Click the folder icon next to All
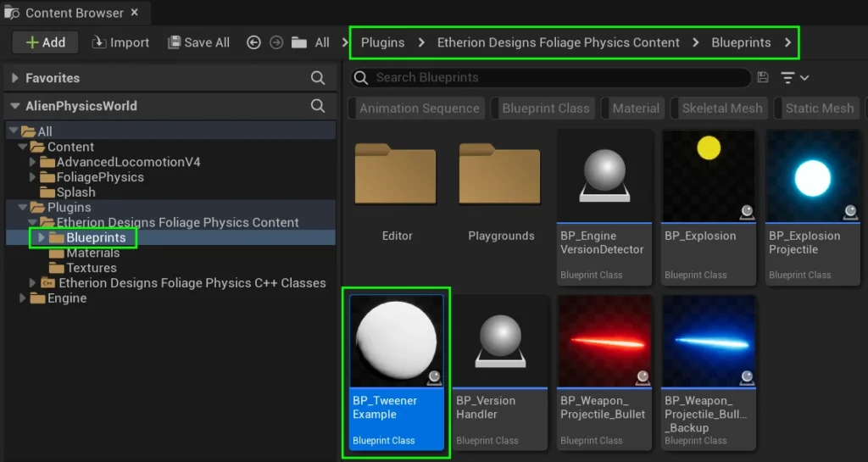 [x=298, y=42]
